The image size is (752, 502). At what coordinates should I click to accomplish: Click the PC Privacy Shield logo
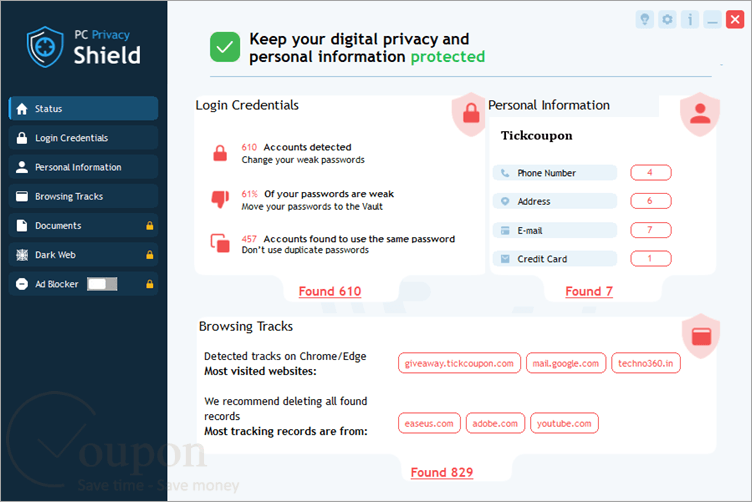point(84,47)
